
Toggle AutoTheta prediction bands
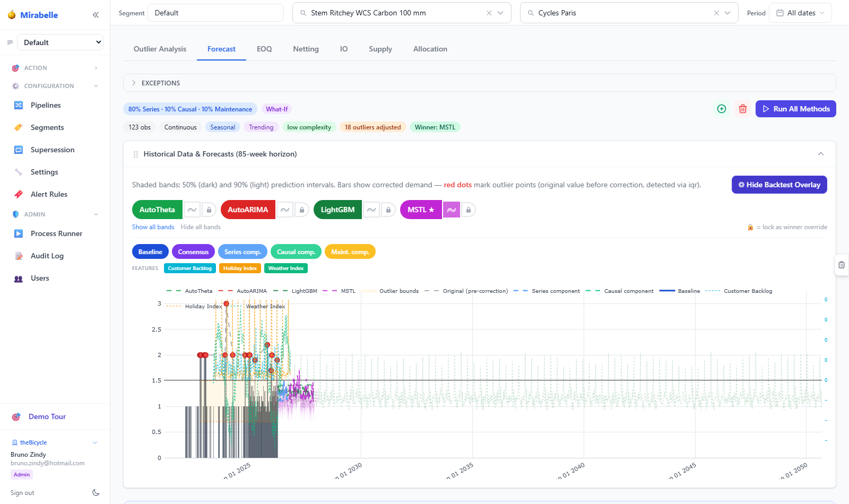click(192, 210)
